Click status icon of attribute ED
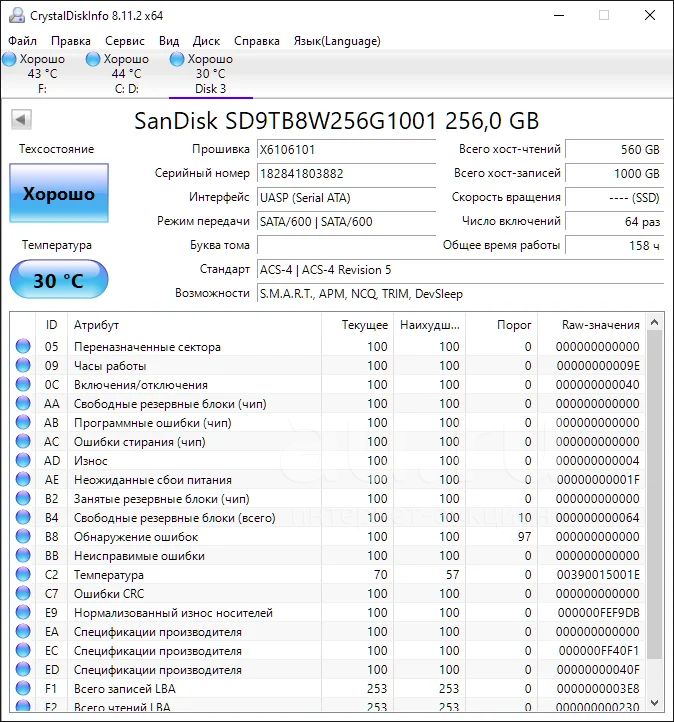 (x=23, y=669)
